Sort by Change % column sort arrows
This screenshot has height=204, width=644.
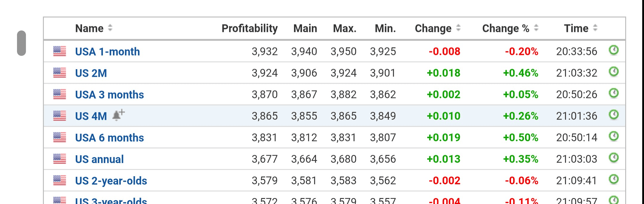(536, 28)
